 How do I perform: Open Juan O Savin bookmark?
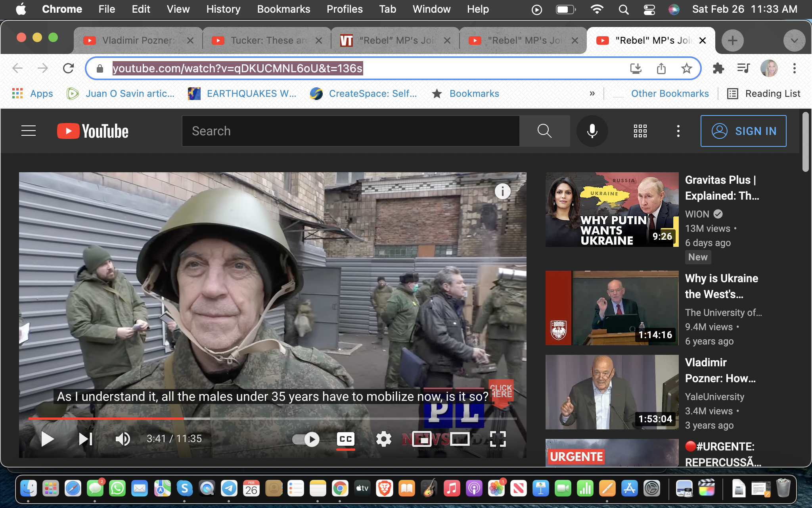click(x=121, y=94)
